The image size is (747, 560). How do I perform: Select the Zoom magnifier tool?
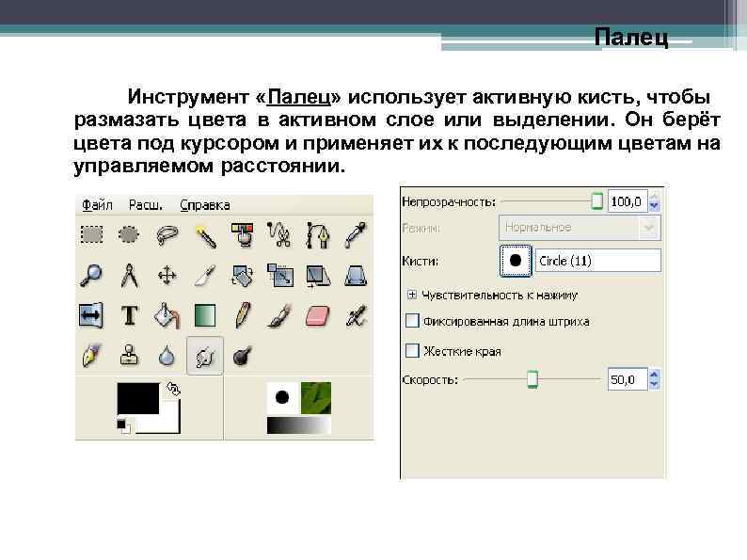pos(91,275)
